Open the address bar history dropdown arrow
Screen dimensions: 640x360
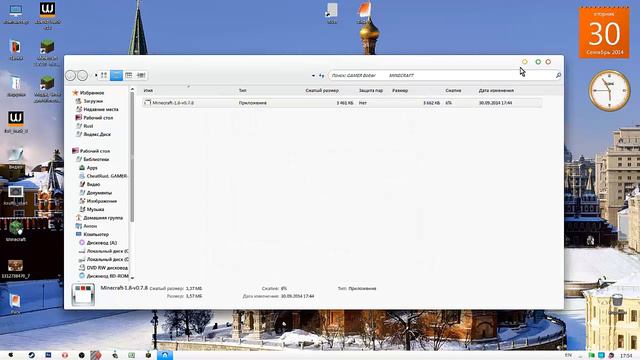[x=313, y=76]
